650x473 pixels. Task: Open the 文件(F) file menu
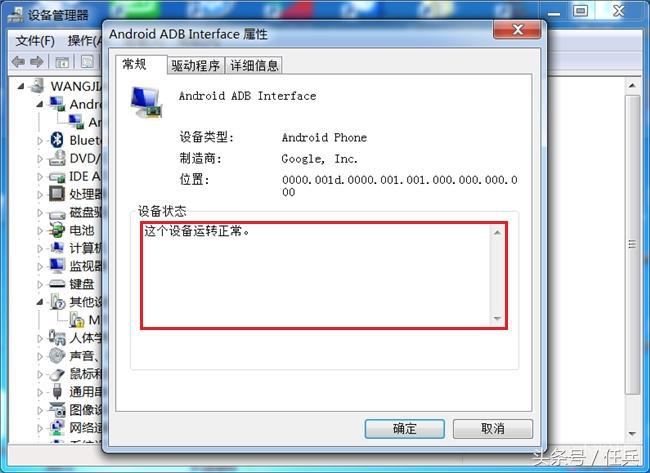tap(35, 41)
